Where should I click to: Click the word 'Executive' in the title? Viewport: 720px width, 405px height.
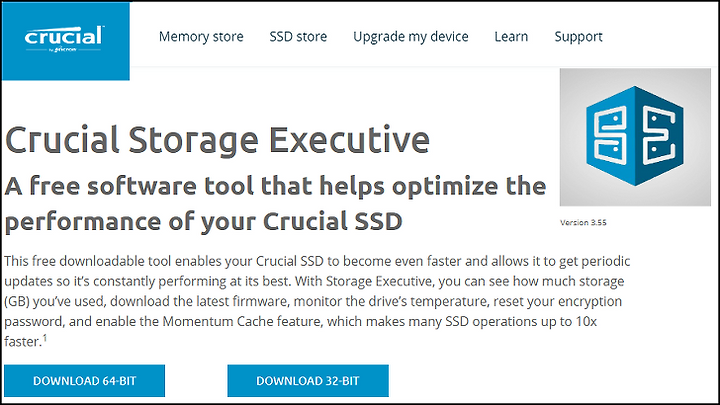pos(349,140)
